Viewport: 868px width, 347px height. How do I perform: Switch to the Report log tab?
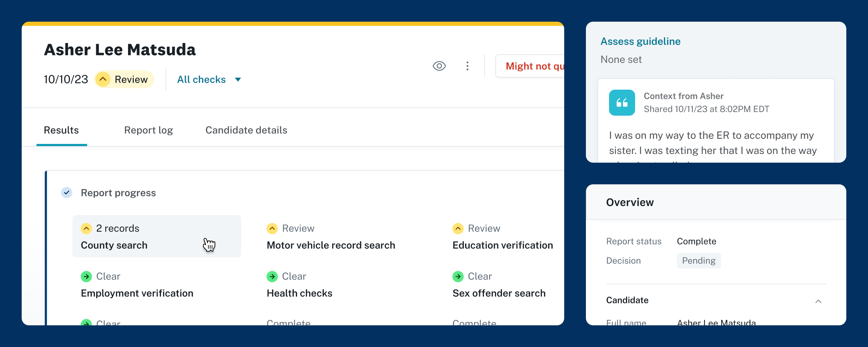pyautogui.click(x=148, y=130)
